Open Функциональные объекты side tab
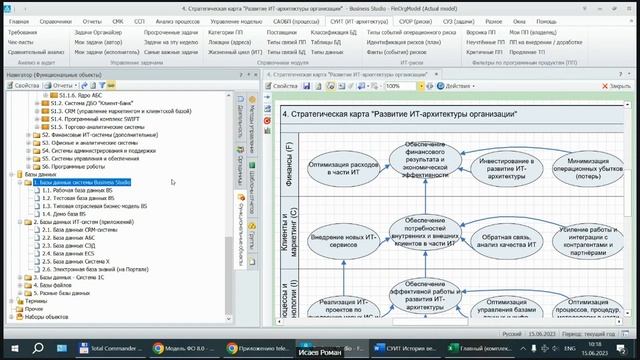This screenshot has width=640, height=360. point(241,231)
